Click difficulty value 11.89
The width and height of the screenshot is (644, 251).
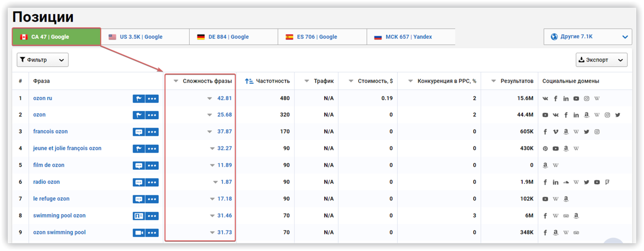coord(225,165)
